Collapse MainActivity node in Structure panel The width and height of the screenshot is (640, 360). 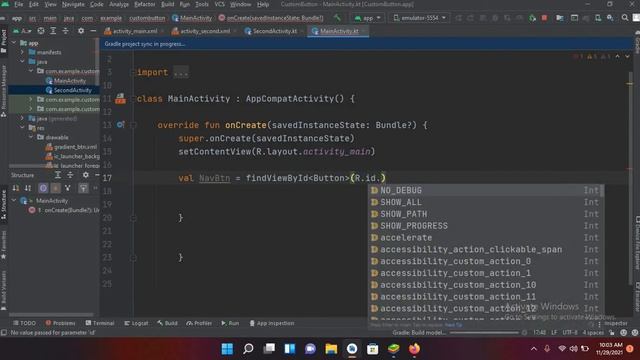coord(14,200)
